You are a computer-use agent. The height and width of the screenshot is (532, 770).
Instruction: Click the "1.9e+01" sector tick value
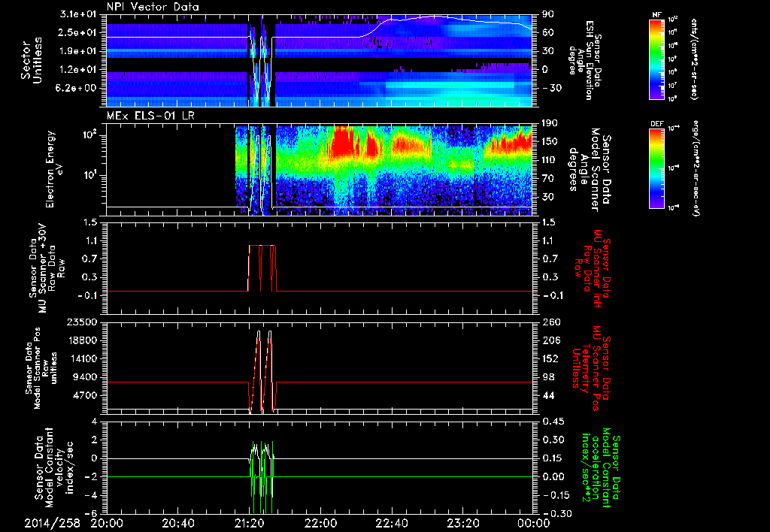point(80,51)
